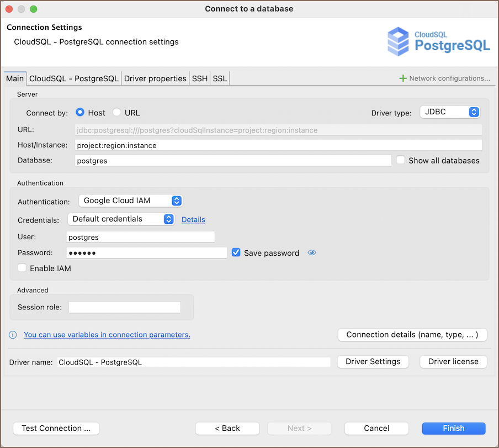The width and height of the screenshot is (499, 448).
Task: Click the info icon beside variables hint
Action: coord(13,335)
